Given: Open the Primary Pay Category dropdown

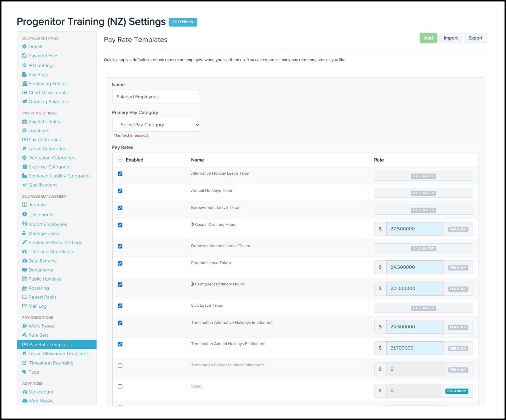Looking at the screenshot, I should (156, 125).
